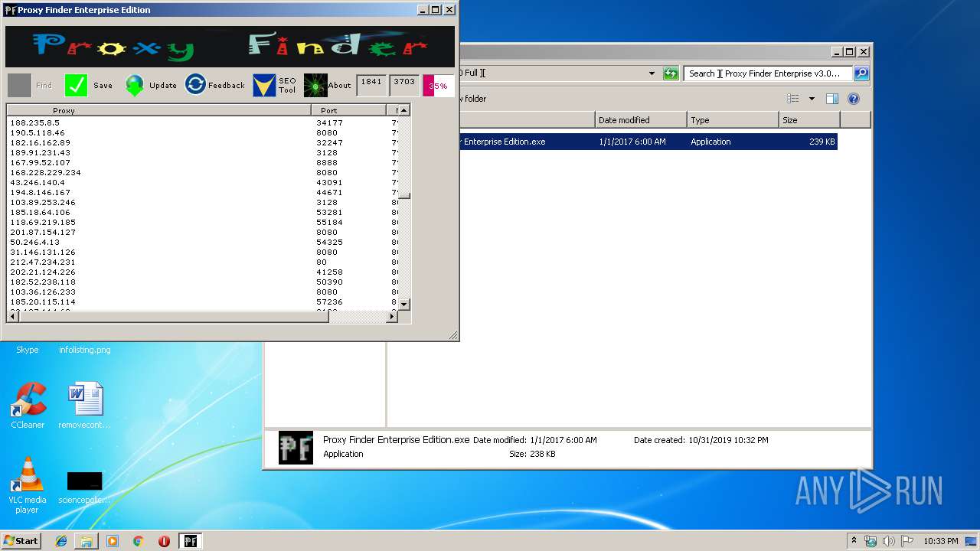Click the Feedback label in the toolbar
The image size is (980, 551).
pos(227,86)
